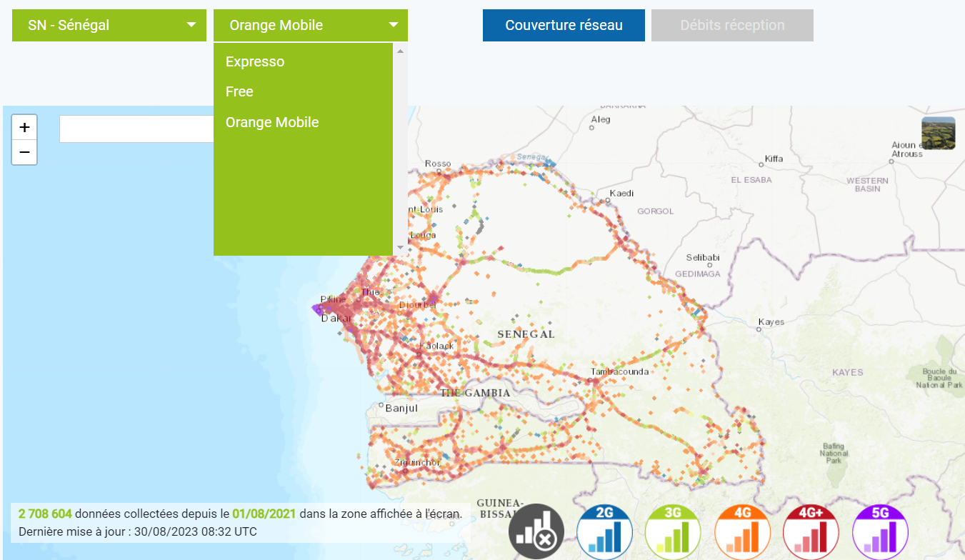Click the Dakar city label on map
965x560 pixels.
[x=335, y=318]
